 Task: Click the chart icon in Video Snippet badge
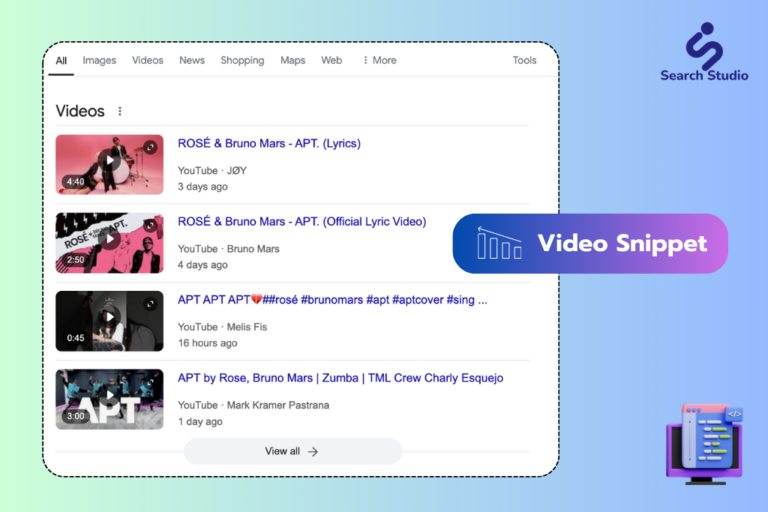coord(499,244)
